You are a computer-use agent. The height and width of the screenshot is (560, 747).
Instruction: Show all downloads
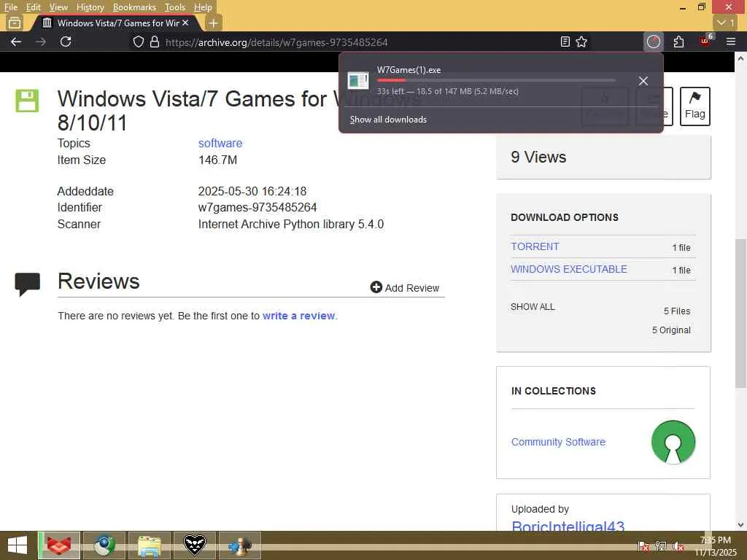(x=388, y=120)
